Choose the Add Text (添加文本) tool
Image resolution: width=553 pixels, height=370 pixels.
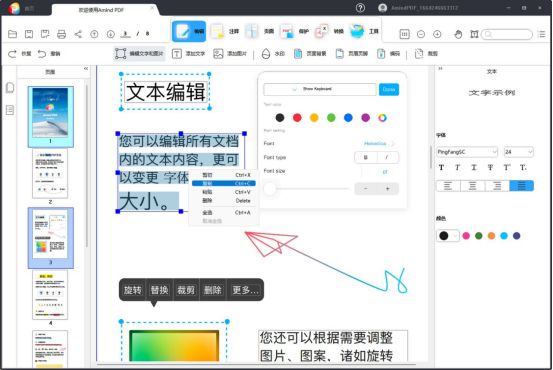click(189, 54)
